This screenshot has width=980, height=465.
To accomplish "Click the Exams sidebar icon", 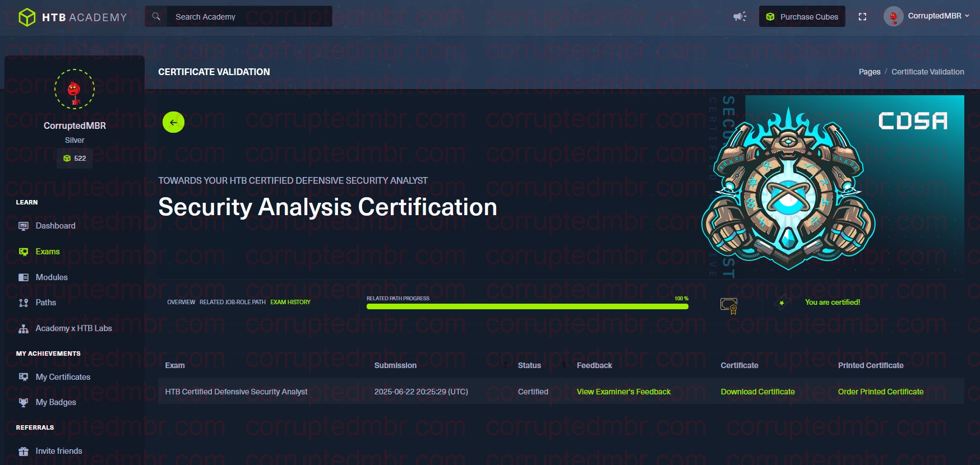I will tap(24, 252).
